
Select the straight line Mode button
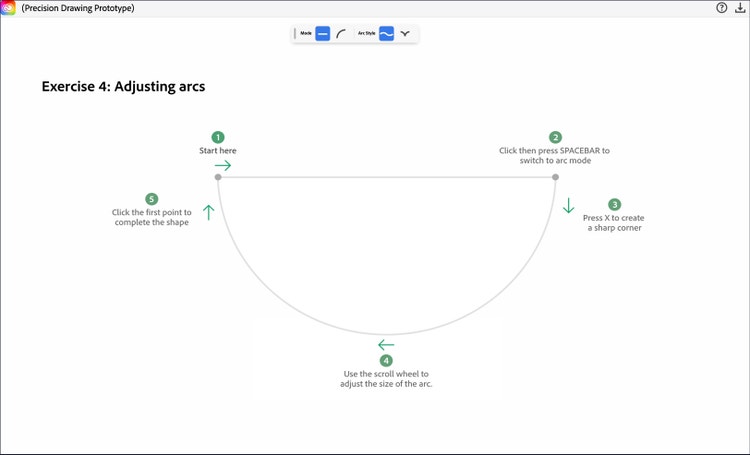click(x=323, y=33)
